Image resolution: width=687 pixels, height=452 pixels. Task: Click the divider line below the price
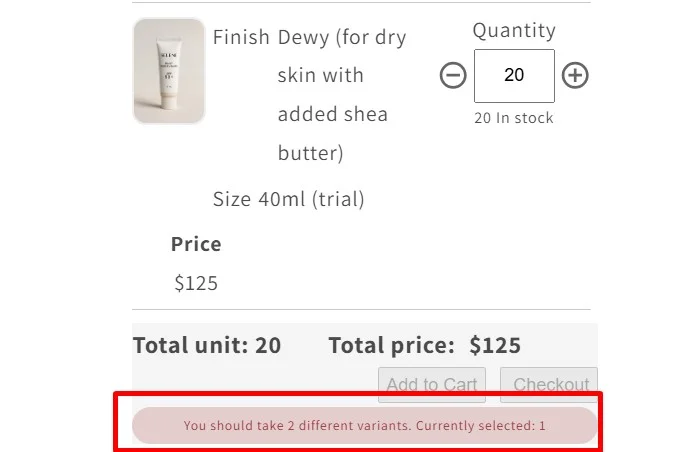pyautogui.click(x=361, y=309)
